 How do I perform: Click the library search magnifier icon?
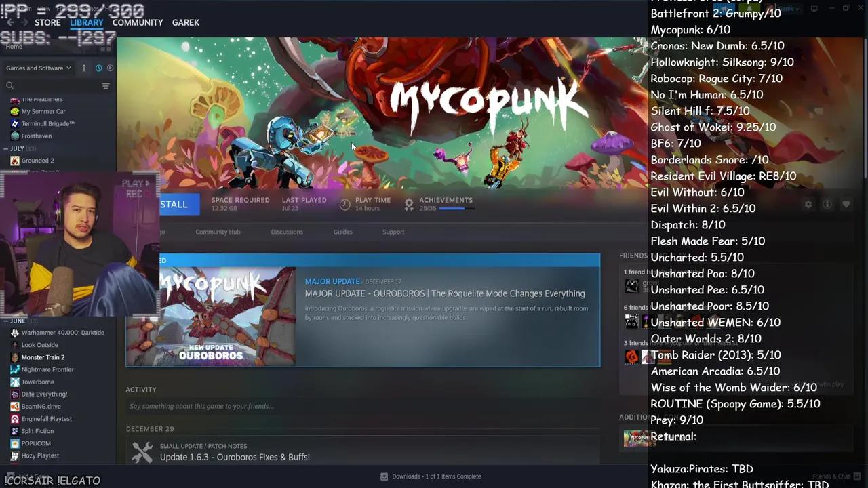tap(9, 85)
